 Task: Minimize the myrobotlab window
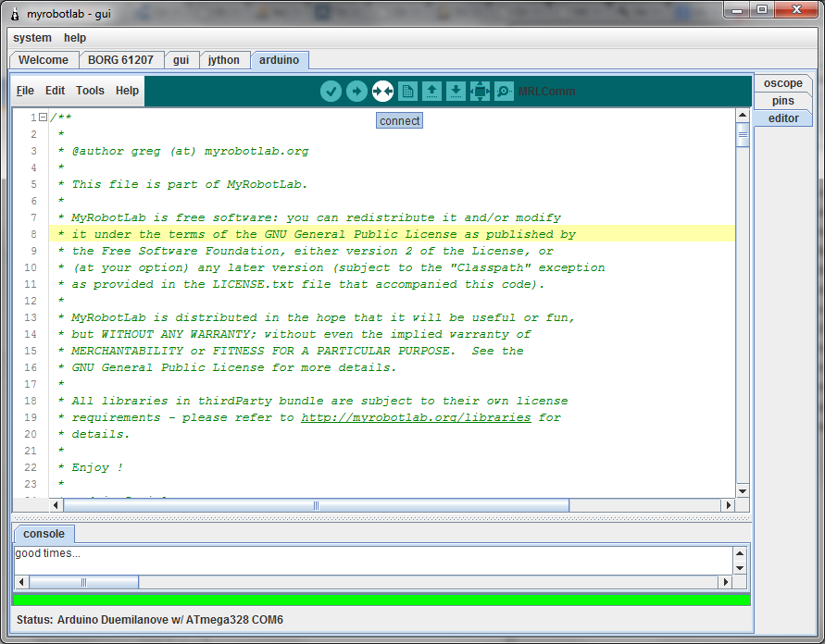pyautogui.click(x=737, y=9)
